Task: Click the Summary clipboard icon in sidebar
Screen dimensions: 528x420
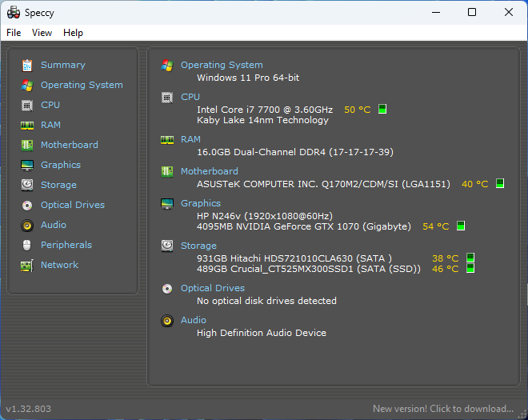Action: coord(27,66)
